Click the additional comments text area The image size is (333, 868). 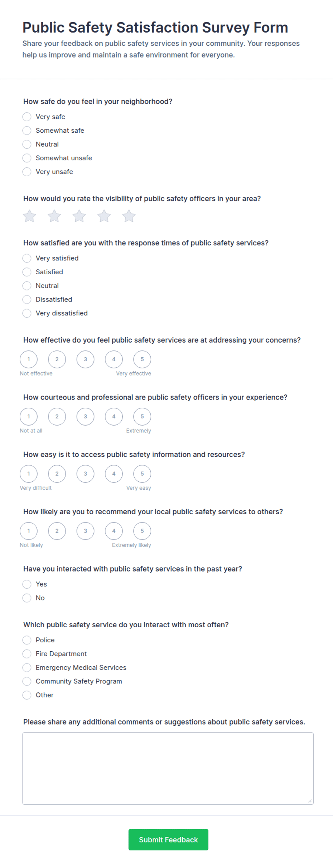tap(168, 769)
